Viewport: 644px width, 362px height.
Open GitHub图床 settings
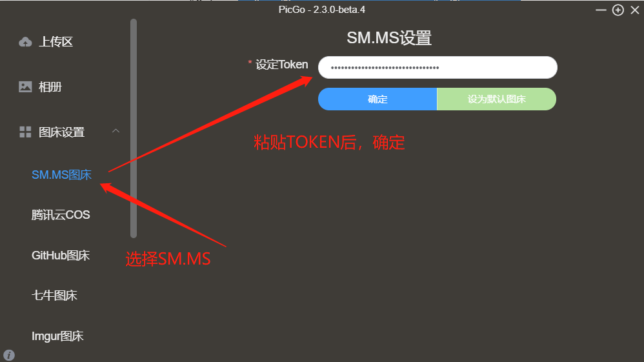point(61,255)
